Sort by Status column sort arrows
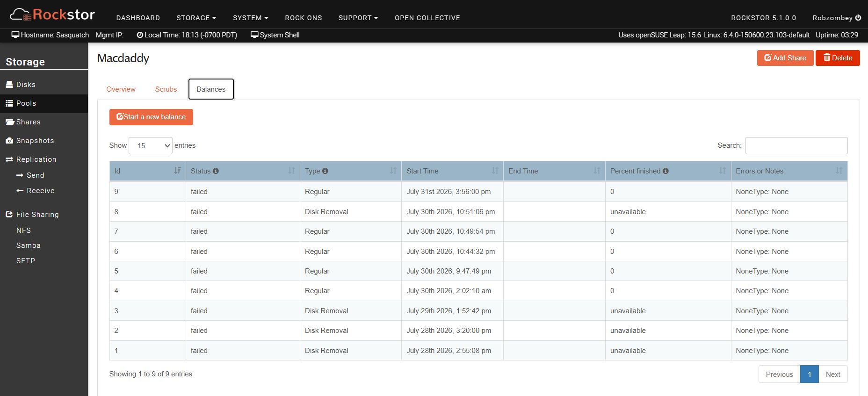The image size is (868, 396). click(x=291, y=171)
